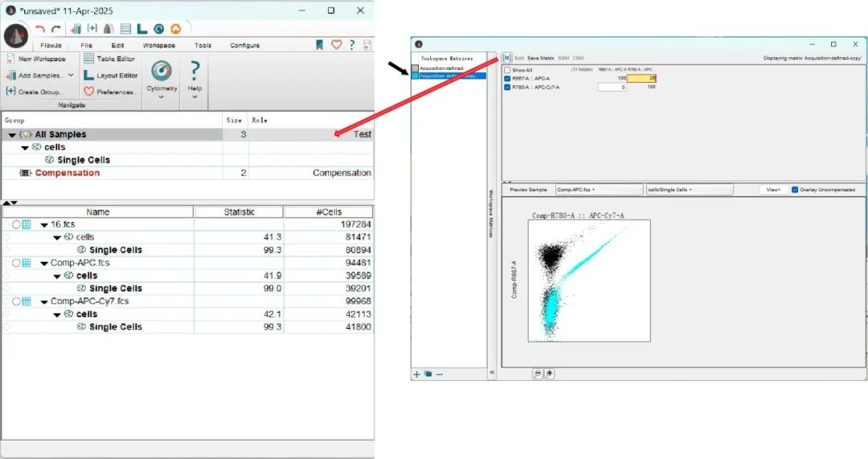Click the highlighted spillover value cell
Screen dimensions: 868x459
(x=641, y=78)
